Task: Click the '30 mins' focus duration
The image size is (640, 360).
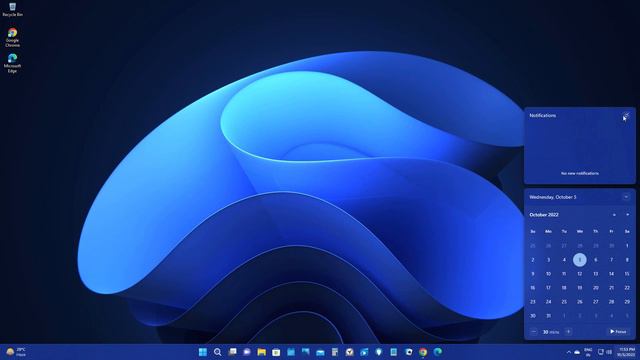Action: 551,332
